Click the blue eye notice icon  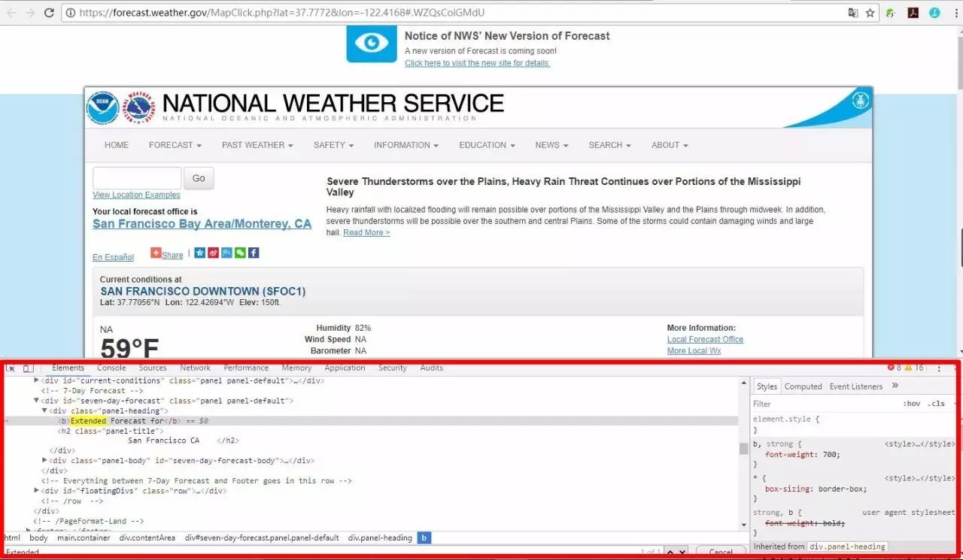pos(371,44)
